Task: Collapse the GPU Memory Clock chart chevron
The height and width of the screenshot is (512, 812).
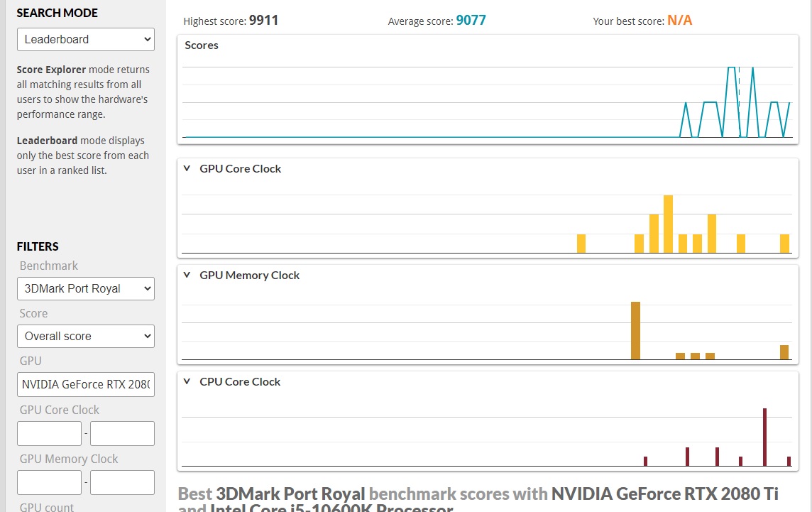Action: 187,276
